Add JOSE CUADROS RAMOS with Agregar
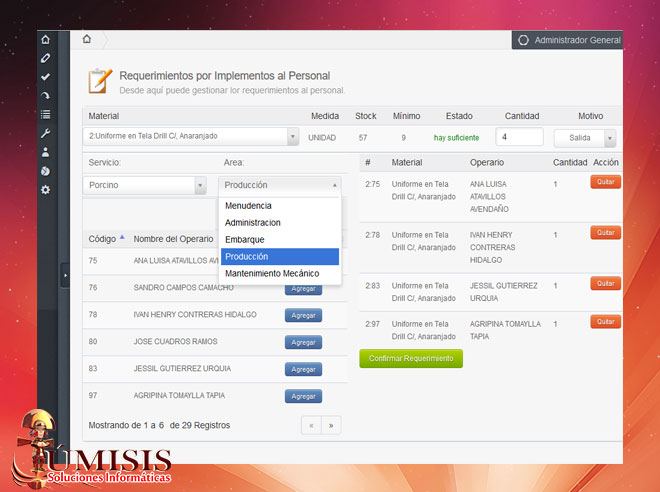 pyautogui.click(x=303, y=342)
